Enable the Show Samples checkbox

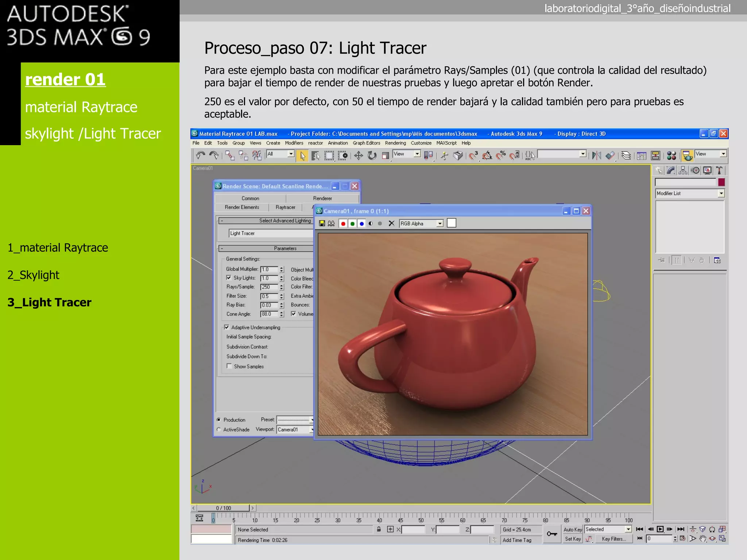[x=229, y=366]
